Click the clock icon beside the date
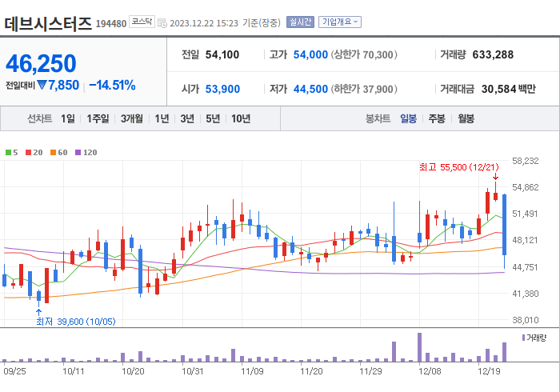Image resolution: width=560 pixels, height=392 pixels. click(162, 23)
